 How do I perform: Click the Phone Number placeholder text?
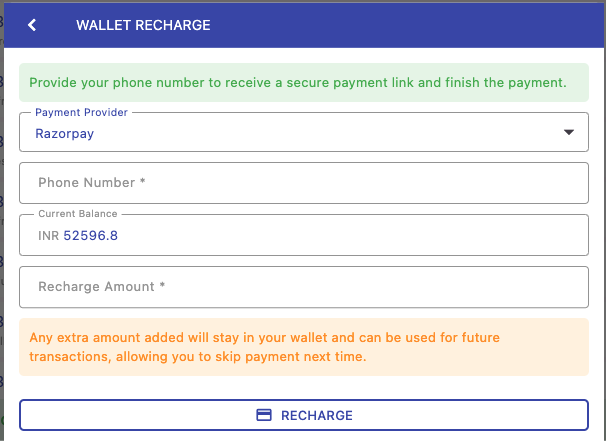pyautogui.click(x=92, y=183)
